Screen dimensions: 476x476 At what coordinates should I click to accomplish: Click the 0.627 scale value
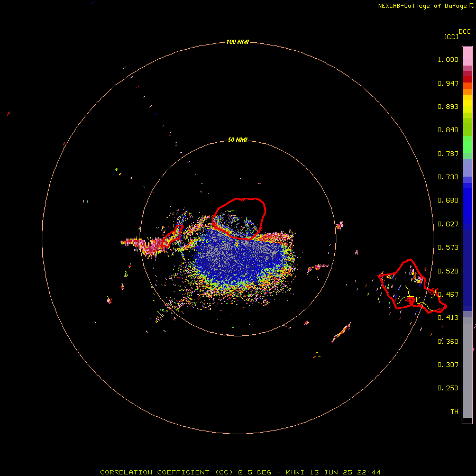[x=448, y=224]
